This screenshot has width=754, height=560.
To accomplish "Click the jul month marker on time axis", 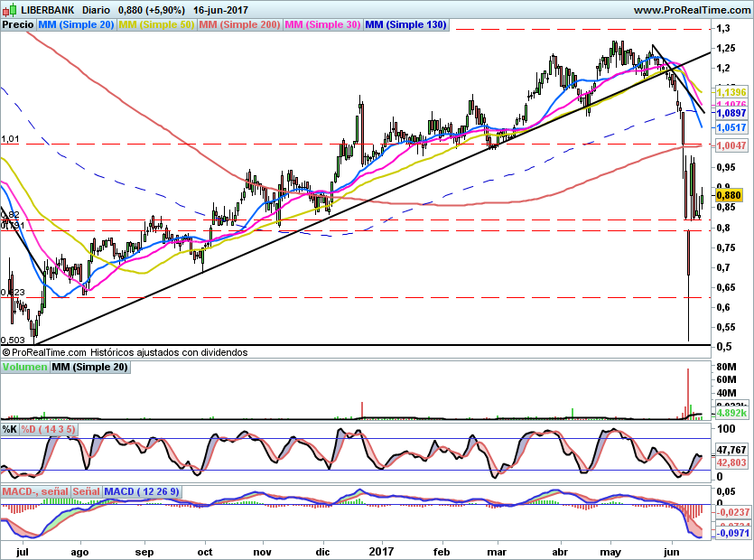I will pyautogui.click(x=23, y=552).
